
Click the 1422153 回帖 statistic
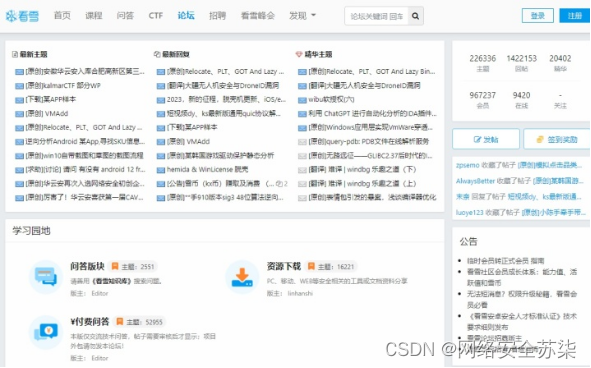(521, 63)
